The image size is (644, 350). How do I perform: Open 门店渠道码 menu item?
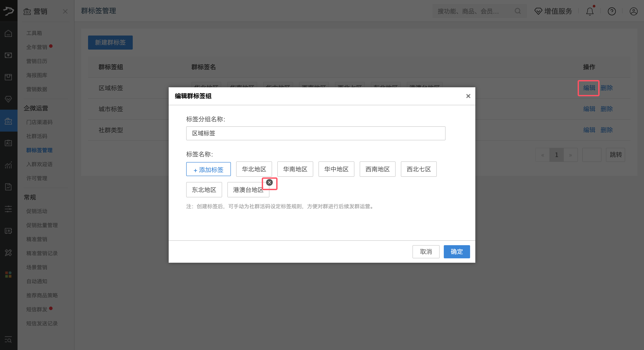39,122
